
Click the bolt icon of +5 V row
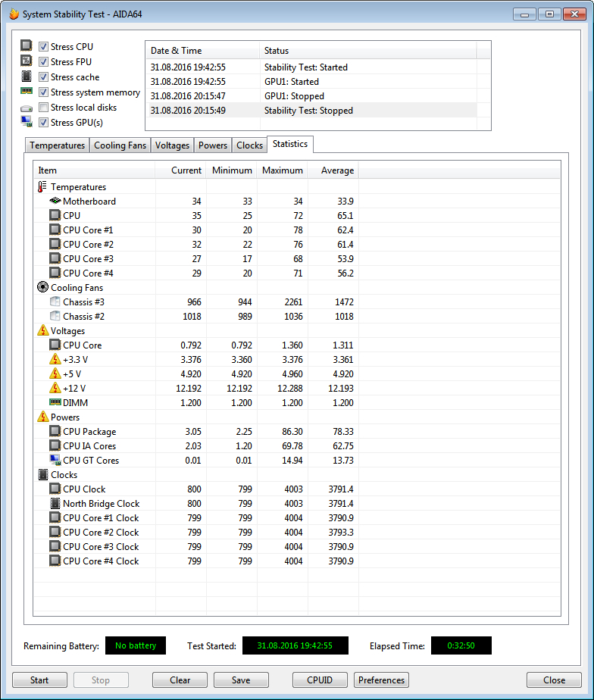55,373
